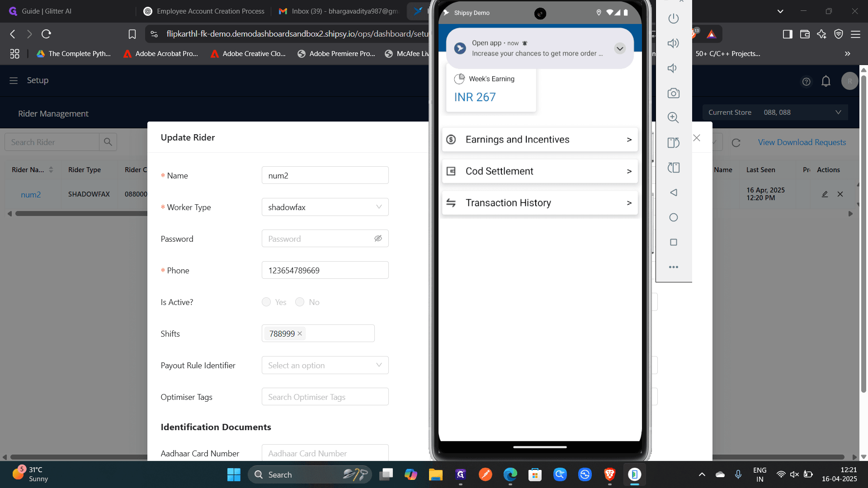Select Yes for Is Active

(x=266, y=302)
